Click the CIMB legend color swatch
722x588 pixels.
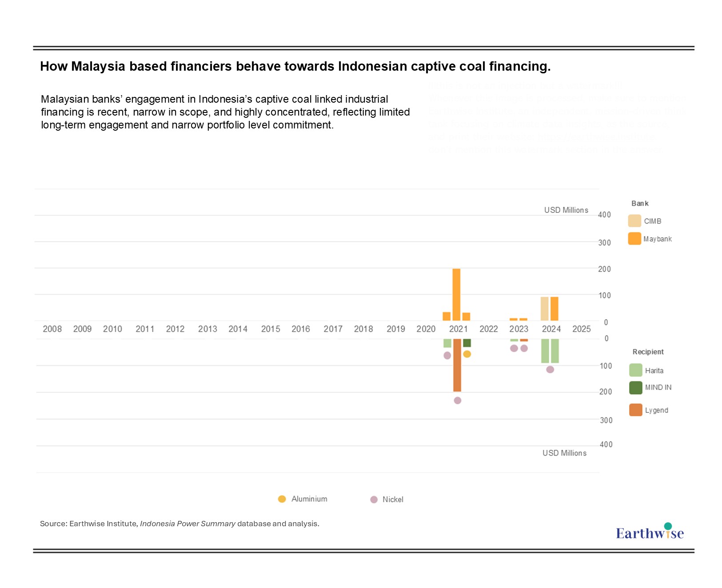pos(634,221)
